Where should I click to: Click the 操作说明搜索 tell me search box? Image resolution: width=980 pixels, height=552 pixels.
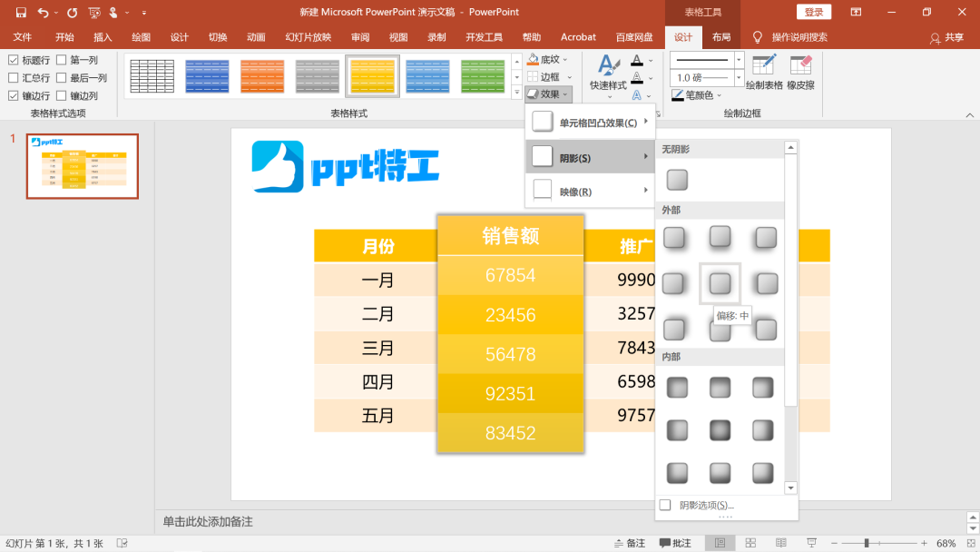[x=799, y=37]
